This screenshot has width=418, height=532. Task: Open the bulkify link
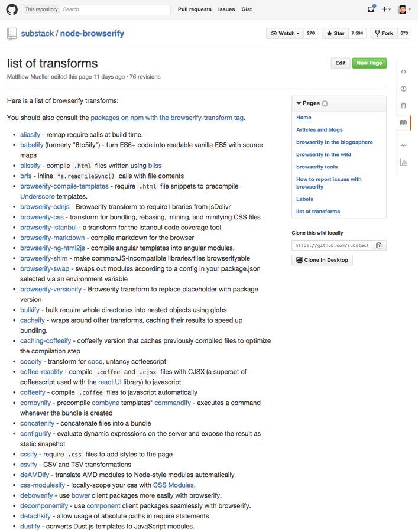click(x=30, y=310)
